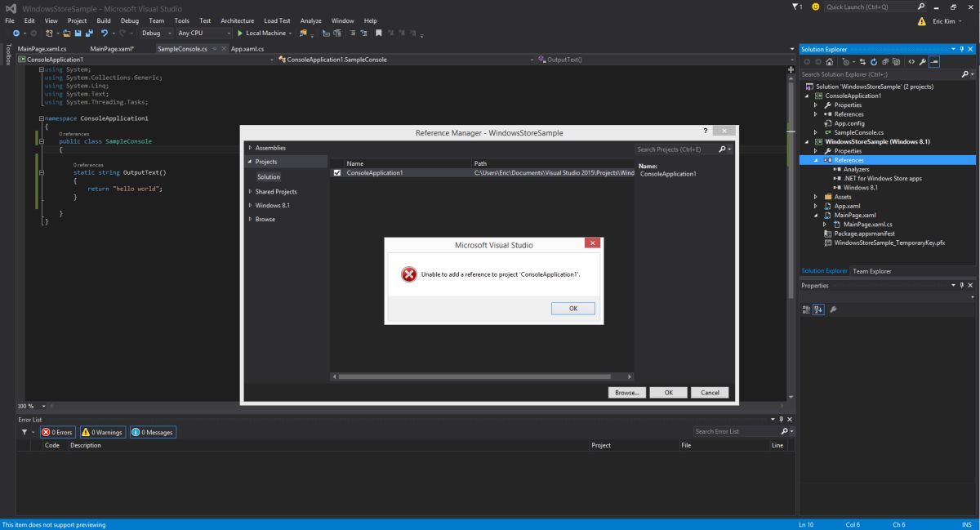
Task: Expand the Assets folder in Solution Explorer
Action: point(815,197)
